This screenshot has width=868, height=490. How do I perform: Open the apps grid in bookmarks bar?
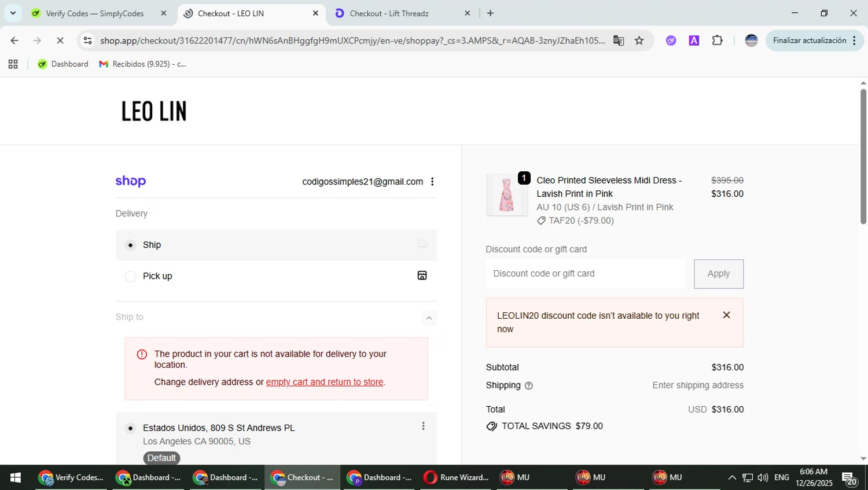tap(13, 64)
